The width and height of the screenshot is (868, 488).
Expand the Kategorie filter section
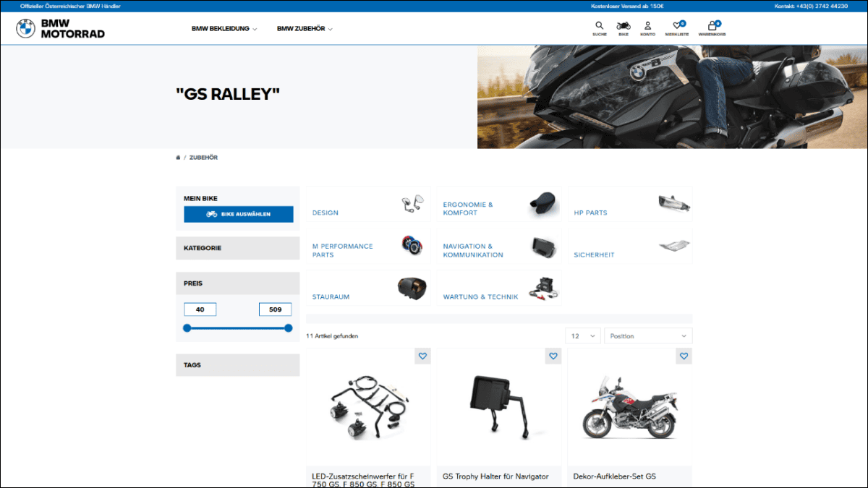click(x=238, y=248)
